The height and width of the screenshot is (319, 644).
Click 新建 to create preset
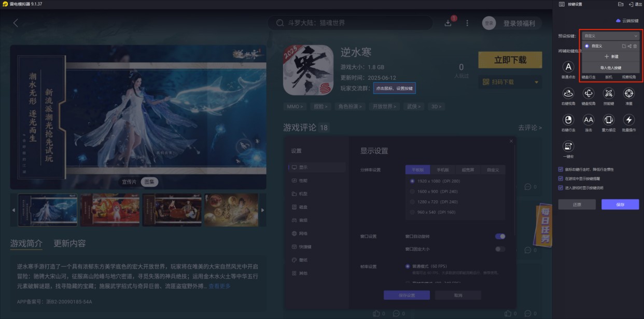pos(611,56)
